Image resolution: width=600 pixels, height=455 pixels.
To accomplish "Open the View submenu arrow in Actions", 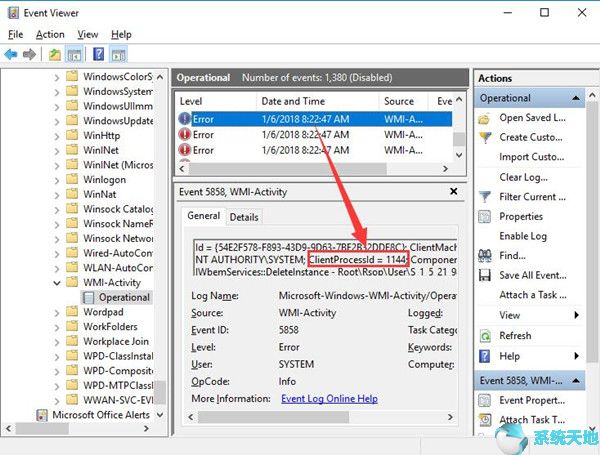I will tap(576, 315).
